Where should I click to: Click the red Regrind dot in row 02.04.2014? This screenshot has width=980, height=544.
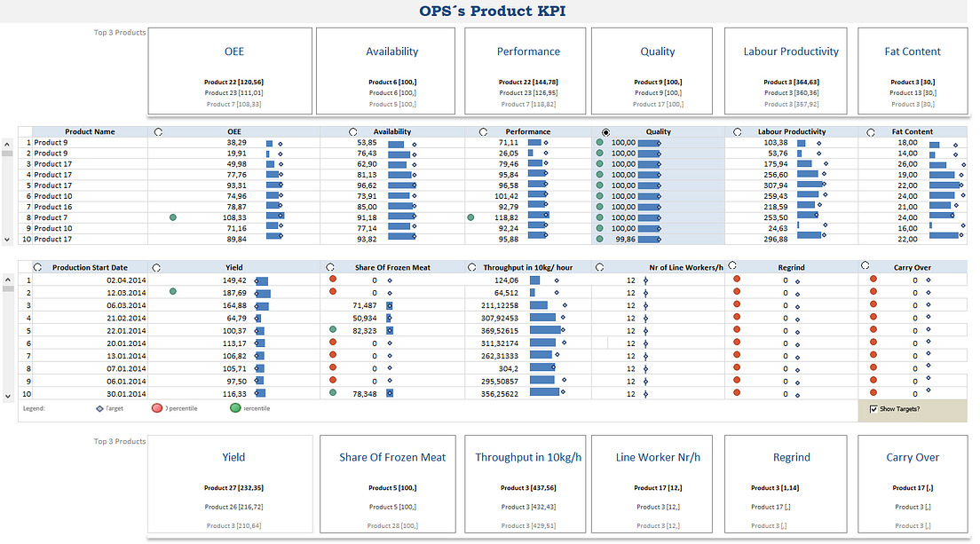[x=737, y=279]
